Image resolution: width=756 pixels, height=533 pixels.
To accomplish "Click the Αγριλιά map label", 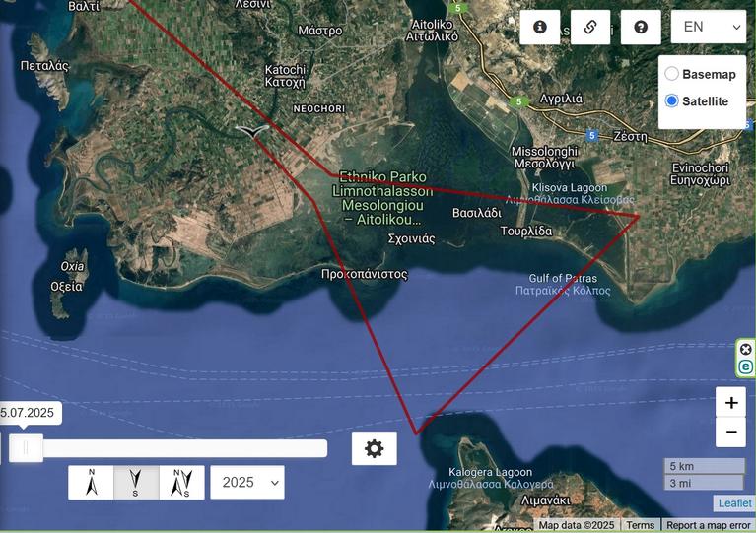I will (x=561, y=99).
